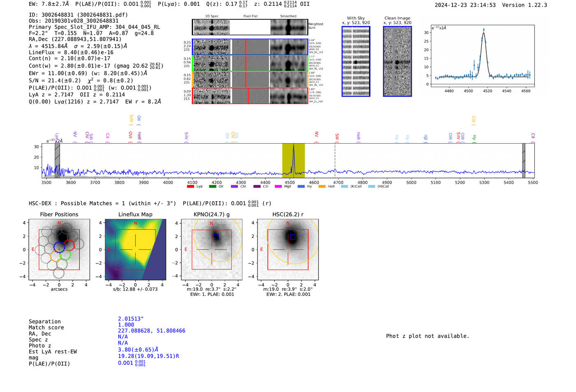Click the green dashed fiber circle in Fiber Positions

click(x=65, y=255)
